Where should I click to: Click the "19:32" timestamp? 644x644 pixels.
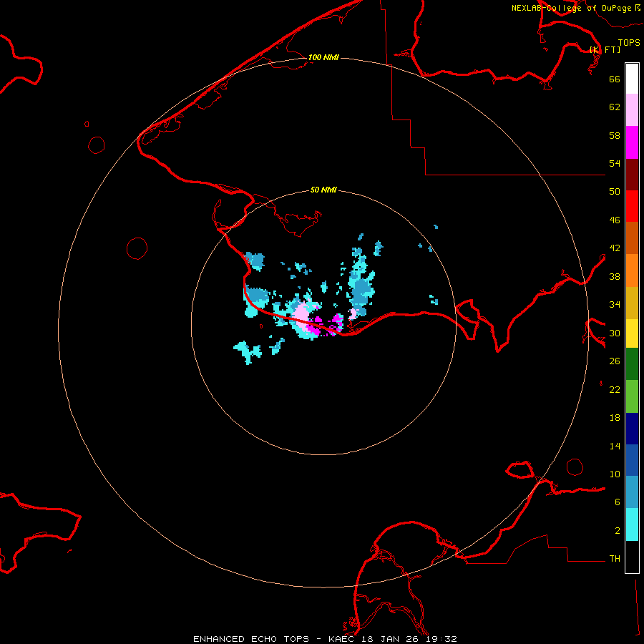click(x=441, y=639)
